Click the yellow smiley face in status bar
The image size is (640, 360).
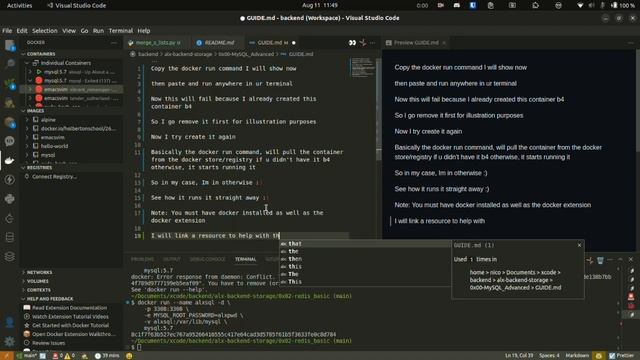coord(129,356)
